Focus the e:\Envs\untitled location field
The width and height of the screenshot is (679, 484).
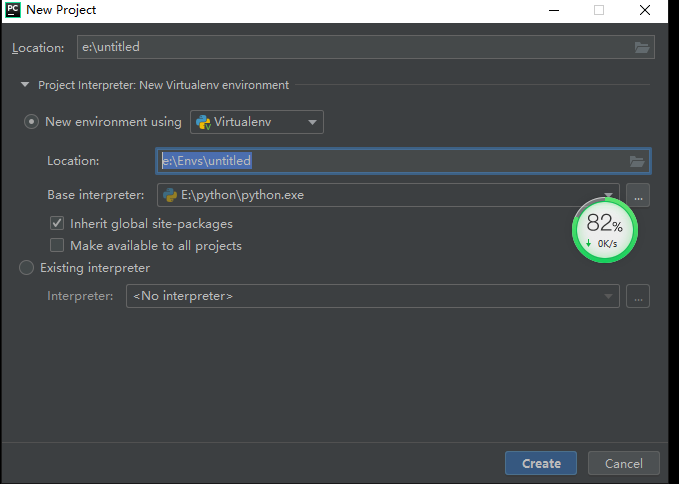tap(403, 161)
